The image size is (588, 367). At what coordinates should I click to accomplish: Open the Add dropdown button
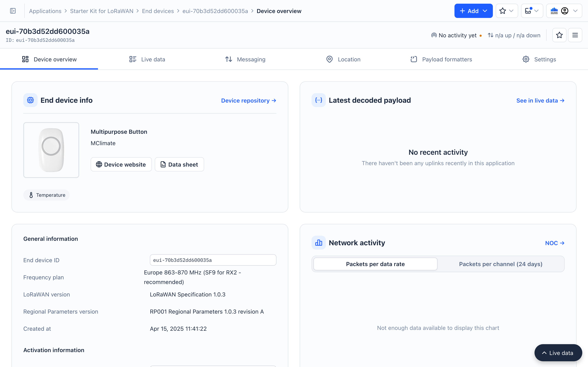point(473,11)
